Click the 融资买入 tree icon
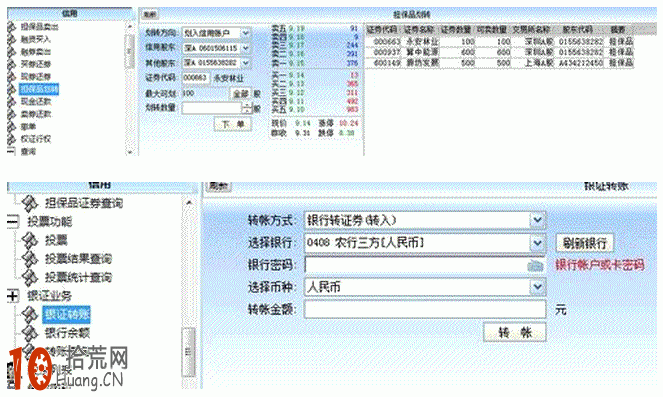663x397 pixels. tap(12, 39)
